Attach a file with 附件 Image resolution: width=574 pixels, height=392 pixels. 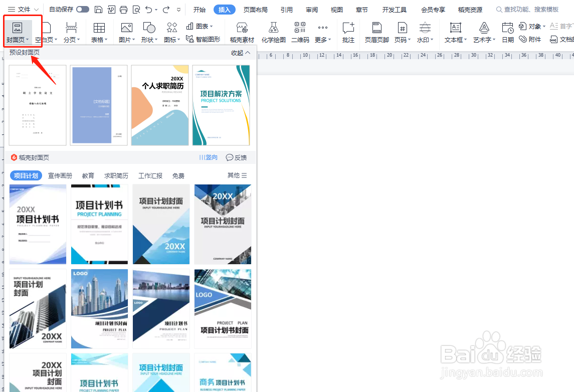[530, 39]
